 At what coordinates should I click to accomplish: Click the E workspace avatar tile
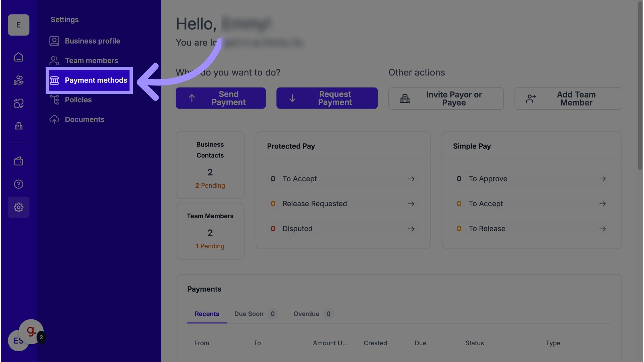[18, 25]
